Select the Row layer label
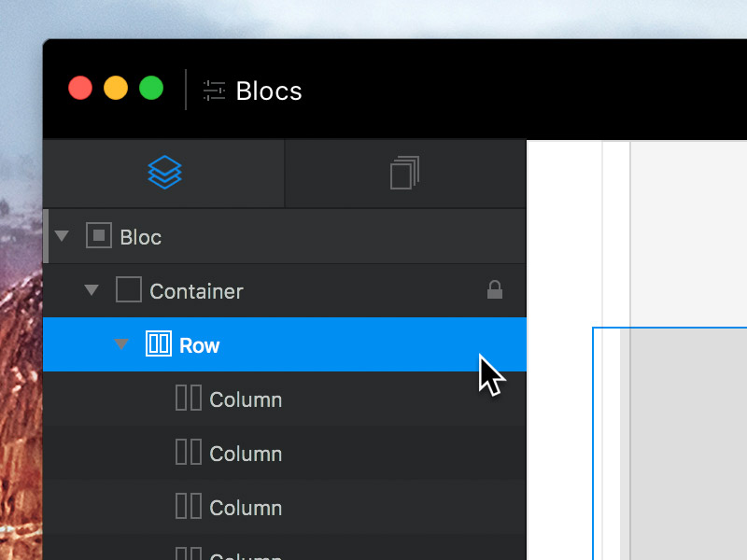 pyautogui.click(x=199, y=345)
